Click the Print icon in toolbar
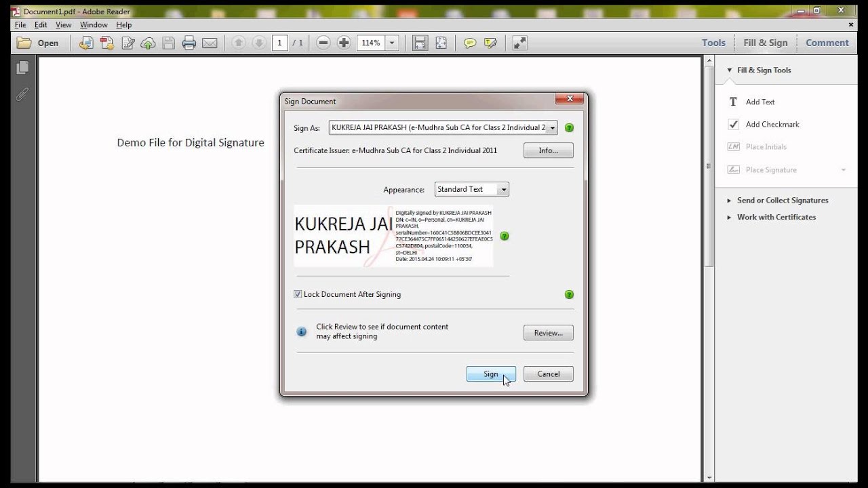 coord(189,43)
